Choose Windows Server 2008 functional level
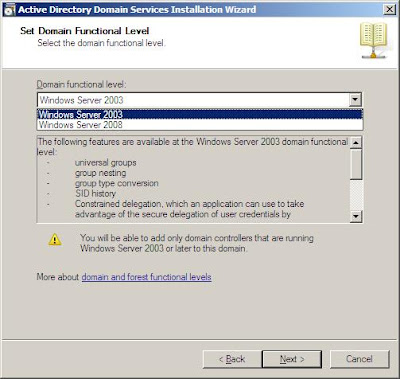Screen dimensions: 400x379 (x=200, y=125)
